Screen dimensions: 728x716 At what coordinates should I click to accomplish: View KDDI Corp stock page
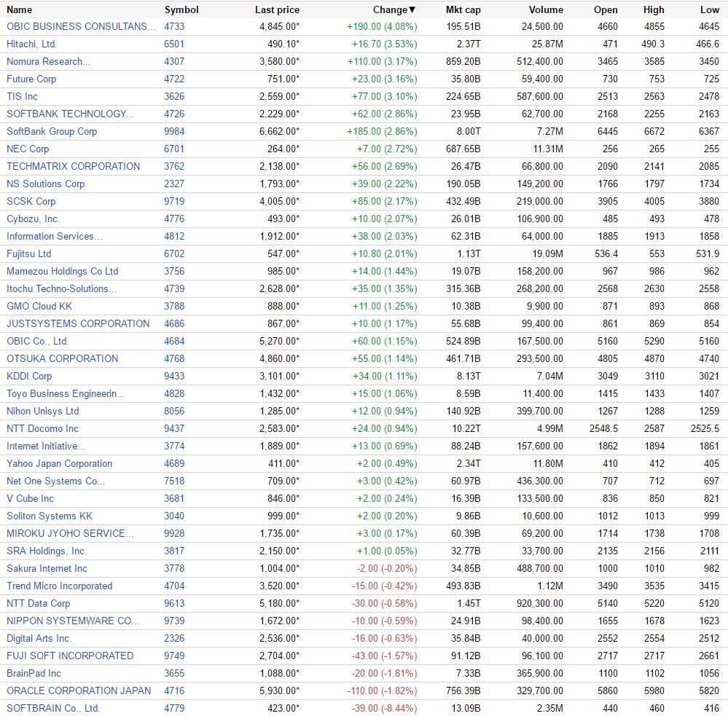pos(29,377)
